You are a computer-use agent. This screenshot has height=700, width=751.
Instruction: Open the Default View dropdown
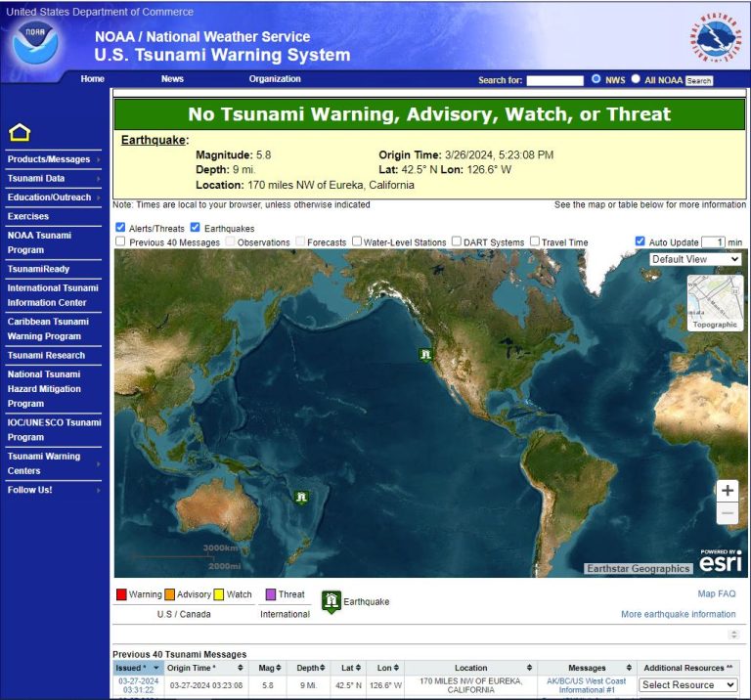(x=695, y=259)
